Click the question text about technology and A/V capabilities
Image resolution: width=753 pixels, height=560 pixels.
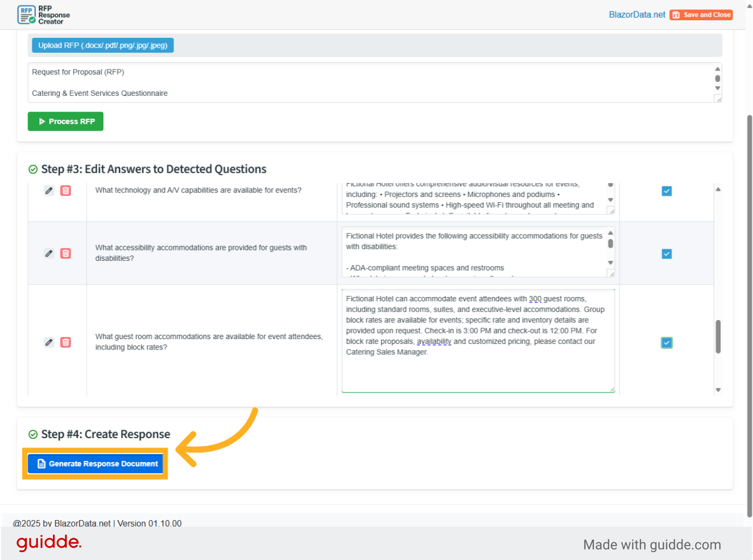click(198, 190)
